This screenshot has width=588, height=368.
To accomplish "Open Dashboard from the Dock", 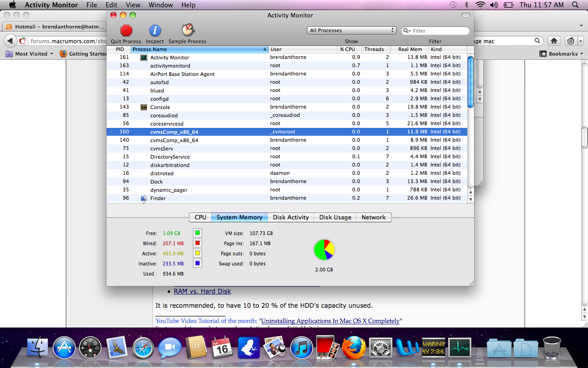I will coord(90,348).
